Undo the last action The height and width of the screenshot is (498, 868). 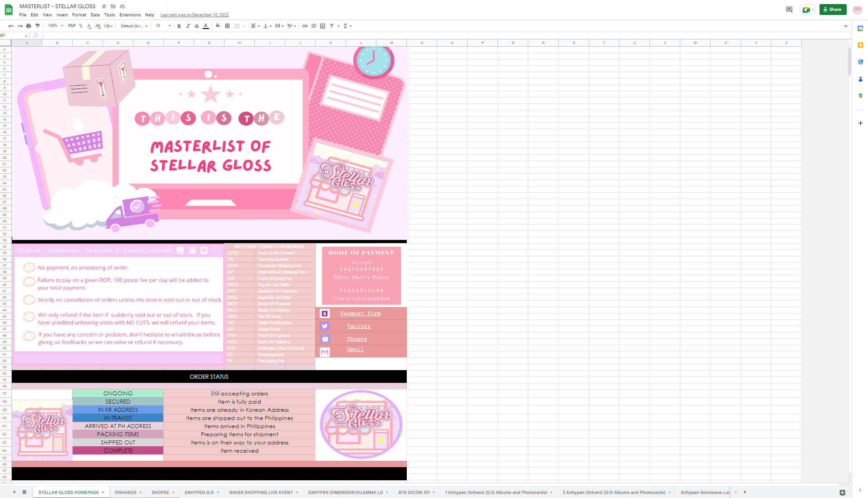(x=11, y=26)
